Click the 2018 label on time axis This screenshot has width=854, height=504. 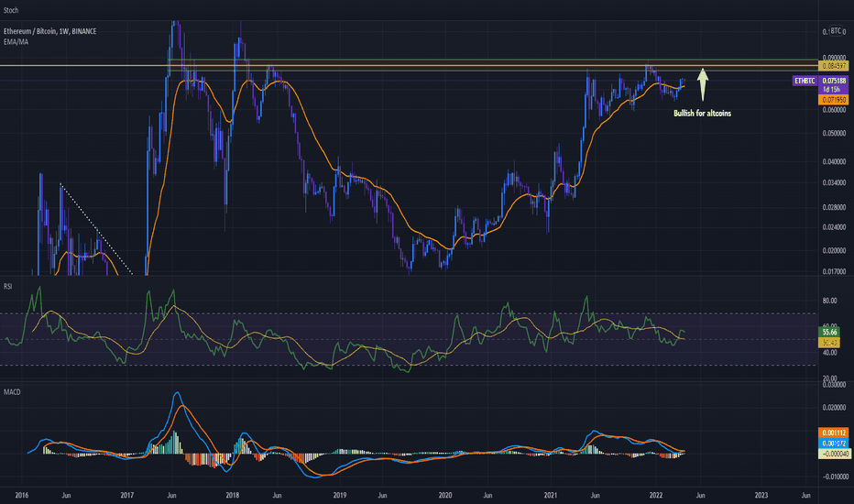pos(233,495)
